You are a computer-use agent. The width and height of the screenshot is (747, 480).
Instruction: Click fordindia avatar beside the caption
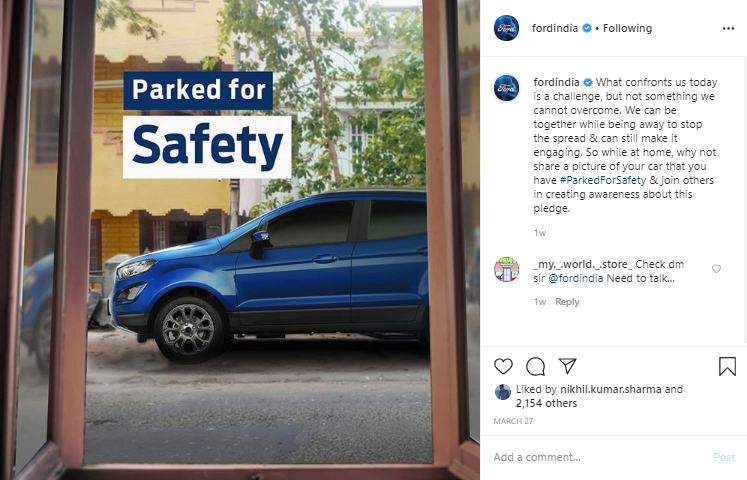click(x=506, y=88)
